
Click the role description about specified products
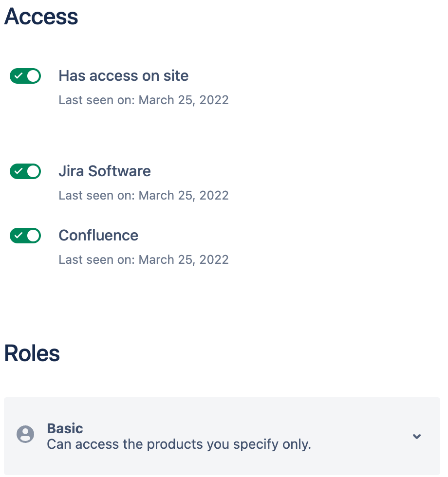[x=179, y=444]
